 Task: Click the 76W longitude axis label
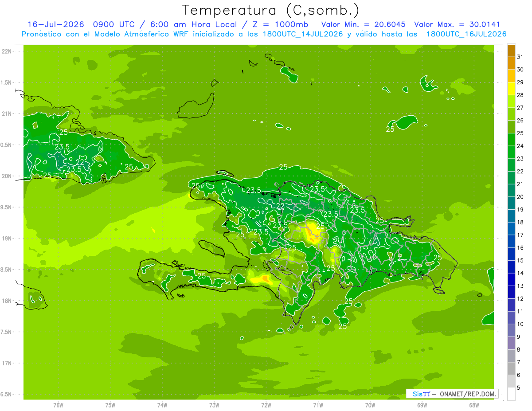pos(58,405)
